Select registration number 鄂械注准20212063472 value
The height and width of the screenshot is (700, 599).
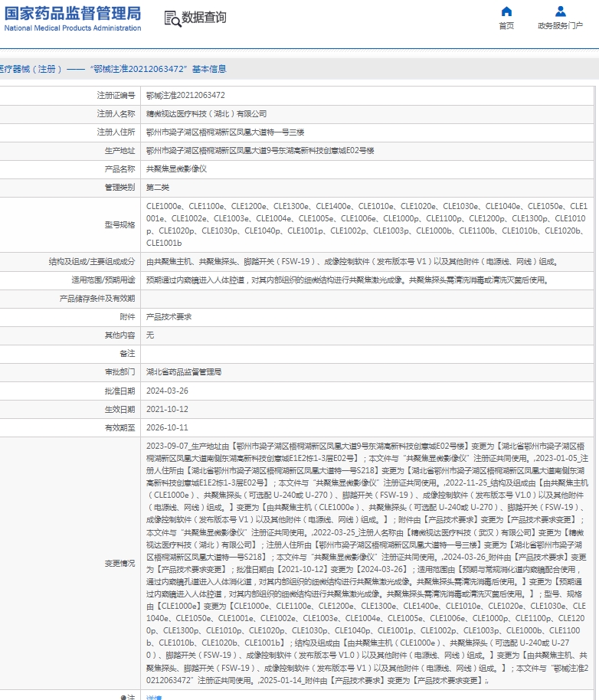point(185,95)
